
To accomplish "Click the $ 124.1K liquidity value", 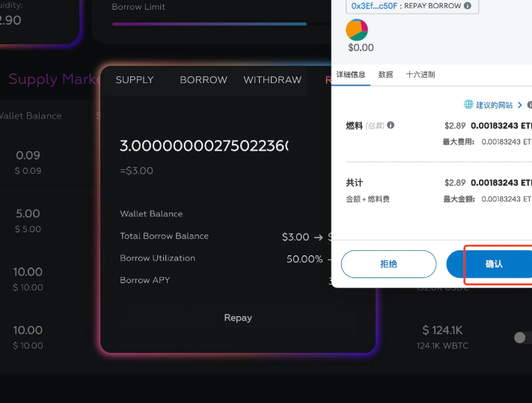I will point(442,330).
